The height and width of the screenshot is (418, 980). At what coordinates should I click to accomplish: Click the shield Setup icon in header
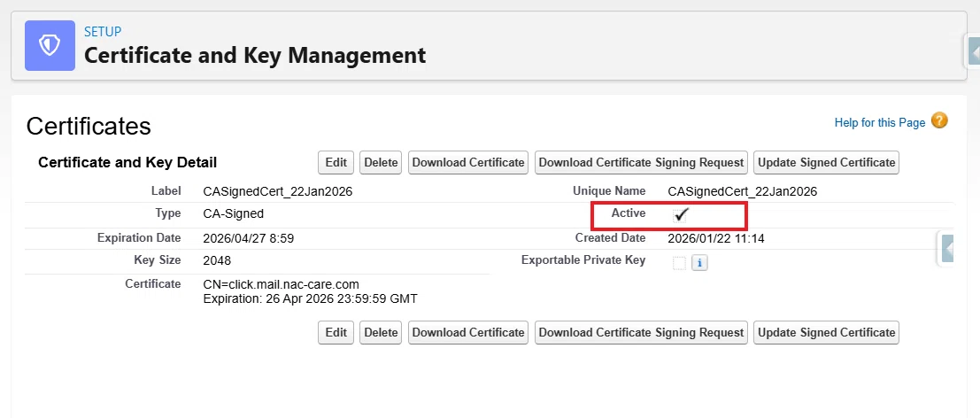click(50, 46)
